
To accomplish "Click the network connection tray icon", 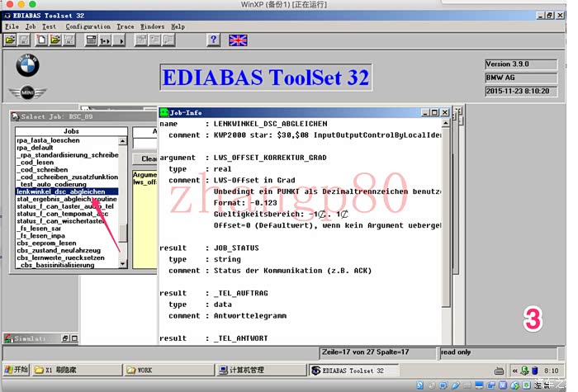I will 525,371.
